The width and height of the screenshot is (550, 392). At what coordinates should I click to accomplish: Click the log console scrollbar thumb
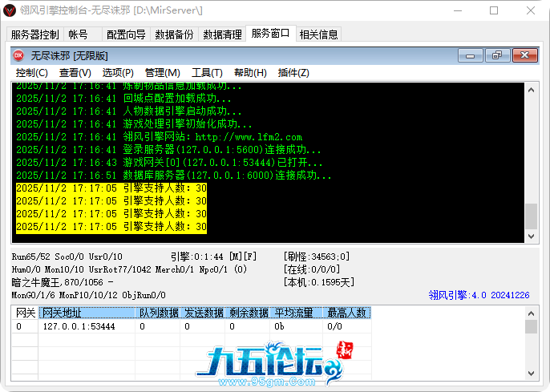pos(531,216)
